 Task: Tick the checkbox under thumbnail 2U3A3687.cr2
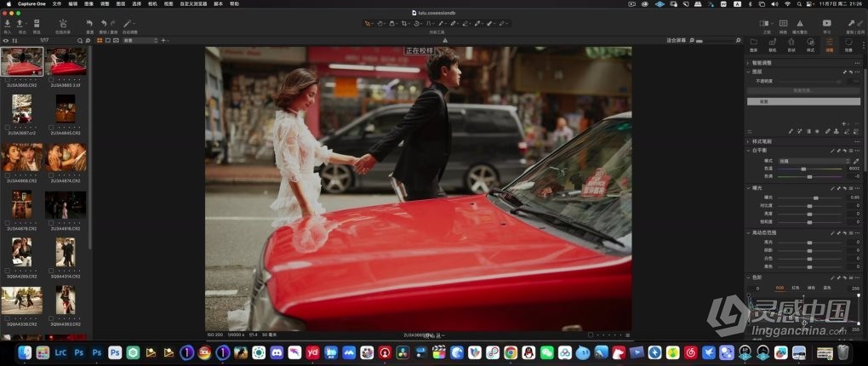pos(8,128)
